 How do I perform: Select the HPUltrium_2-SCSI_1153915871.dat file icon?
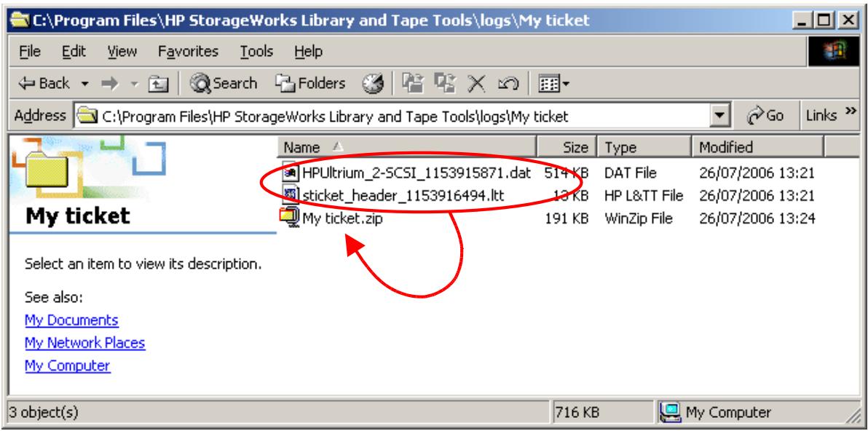(291, 173)
